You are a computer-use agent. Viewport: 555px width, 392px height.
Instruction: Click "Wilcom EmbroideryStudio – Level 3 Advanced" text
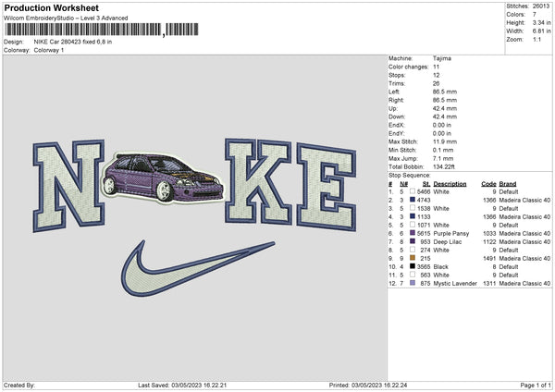point(66,18)
